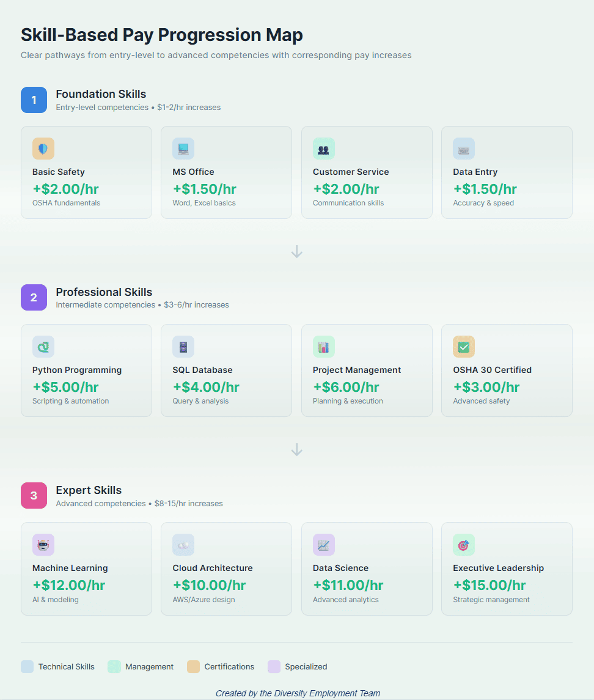Click the robot icon on Machine Learning card
594x700 pixels.
tap(42, 544)
